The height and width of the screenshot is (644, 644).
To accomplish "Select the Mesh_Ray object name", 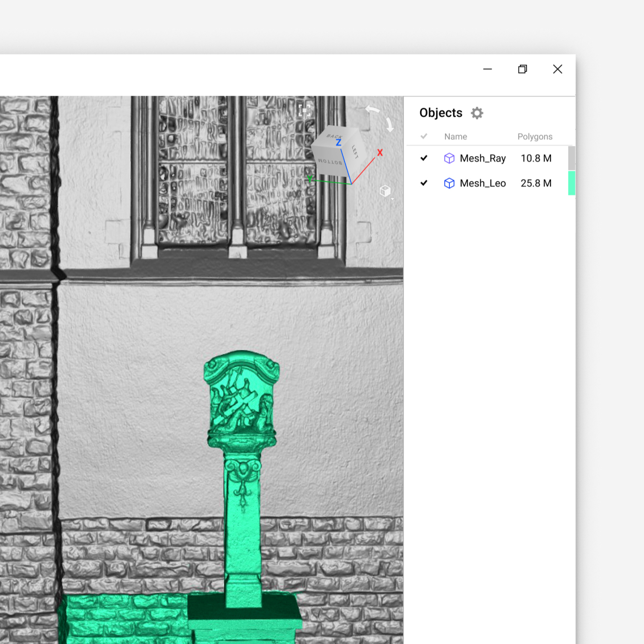I will (x=483, y=158).
